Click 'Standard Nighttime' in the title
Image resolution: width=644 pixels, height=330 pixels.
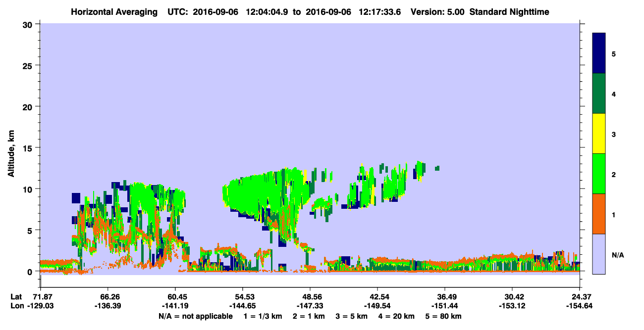(509, 12)
